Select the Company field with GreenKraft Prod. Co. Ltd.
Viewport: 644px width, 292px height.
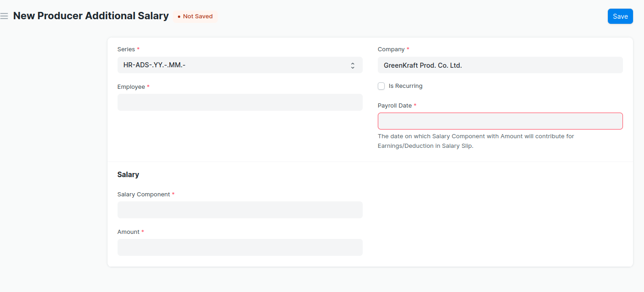(500, 65)
